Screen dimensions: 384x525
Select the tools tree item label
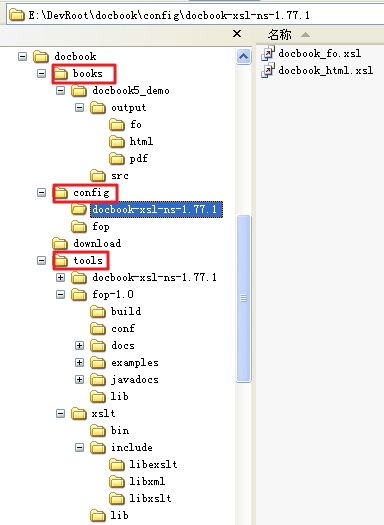pos(88,260)
